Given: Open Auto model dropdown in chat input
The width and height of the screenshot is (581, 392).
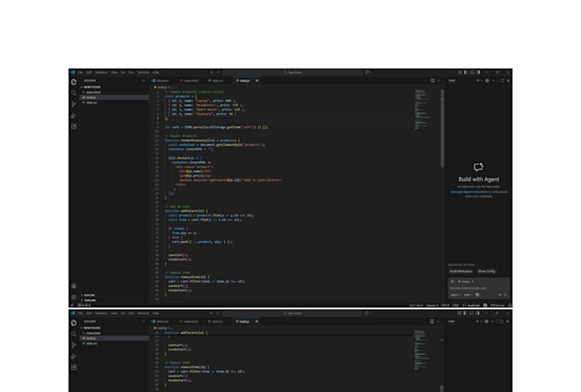Looking at the screenshot, I should click(468, 295).
